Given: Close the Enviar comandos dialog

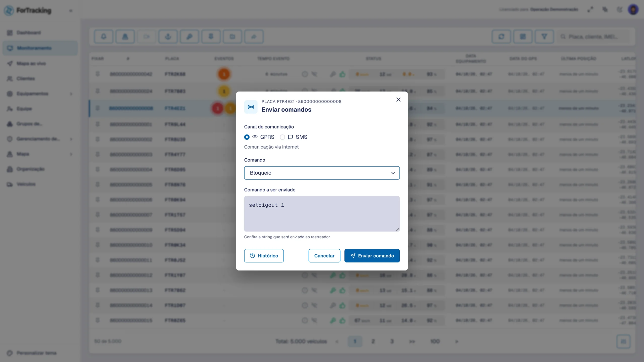Looking at the screenshot, I should click(x=398, y=100).
